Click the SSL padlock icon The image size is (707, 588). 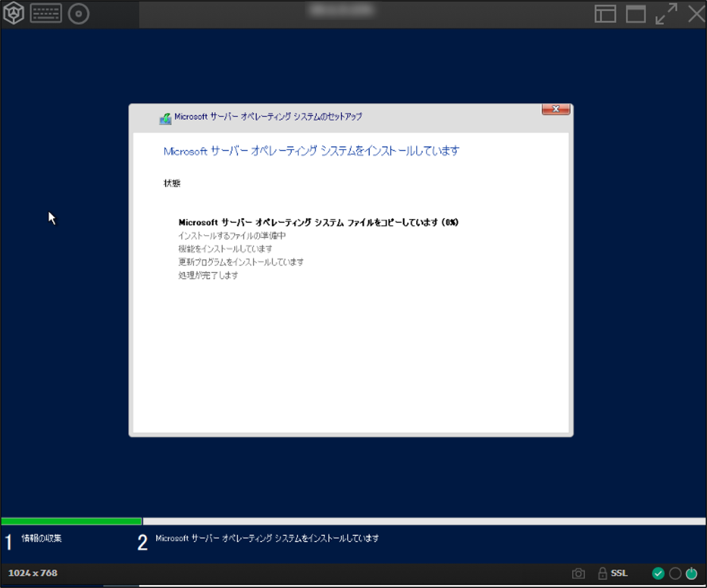(x=603, y=573)
